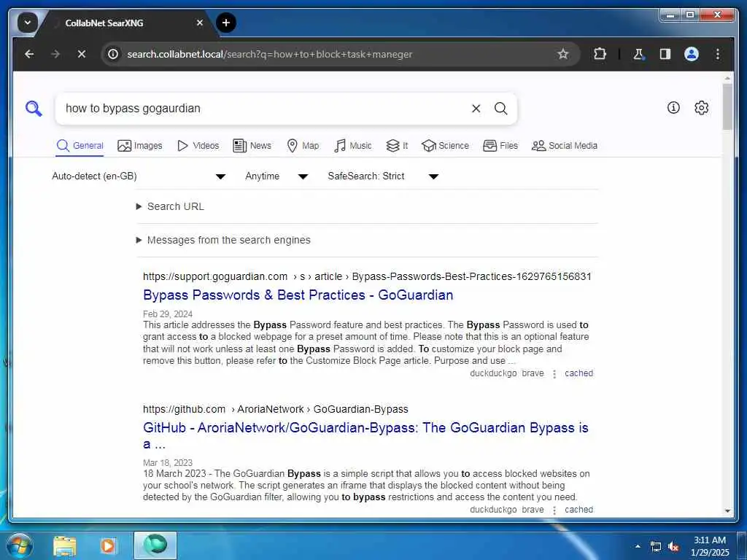This screenshot has width=747, height=560.
Task: Click the SearXNG magnifier logo
Action: click(x=34, y=109)
